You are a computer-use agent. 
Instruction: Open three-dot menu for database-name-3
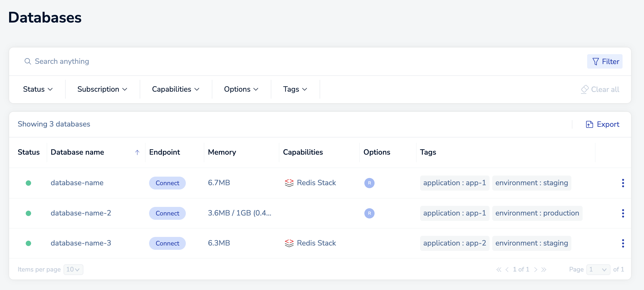623,243
